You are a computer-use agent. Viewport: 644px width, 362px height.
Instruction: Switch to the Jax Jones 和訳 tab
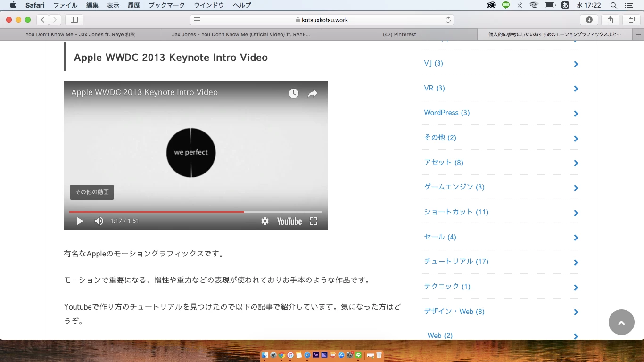click(x=80, y=34)
